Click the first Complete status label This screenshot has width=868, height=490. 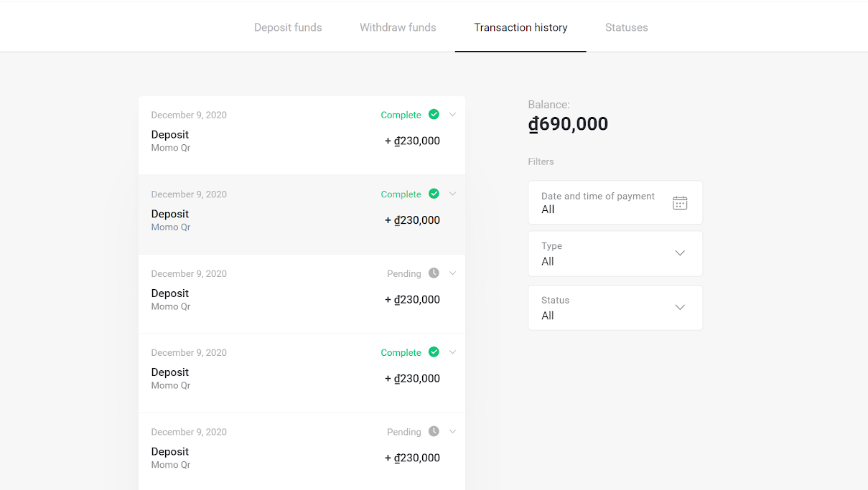[x=401, y=115]
